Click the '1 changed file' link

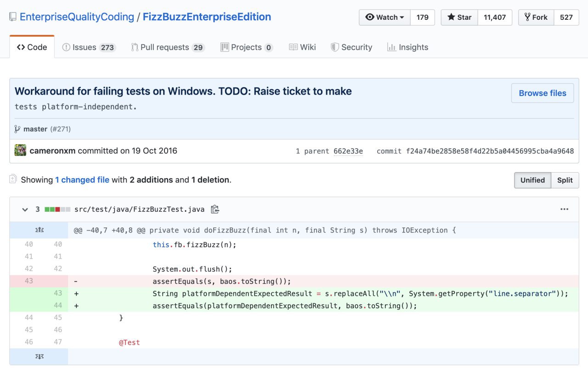point(82,180)
